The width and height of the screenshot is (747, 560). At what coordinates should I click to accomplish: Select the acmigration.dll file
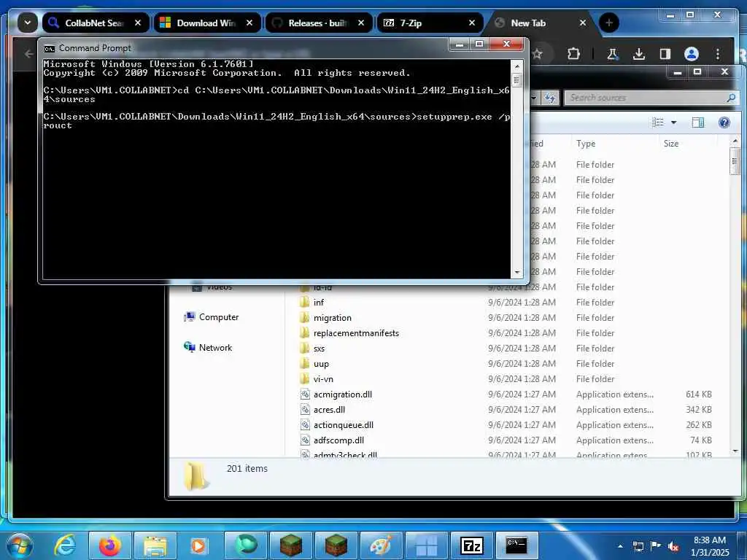(336, 394)
